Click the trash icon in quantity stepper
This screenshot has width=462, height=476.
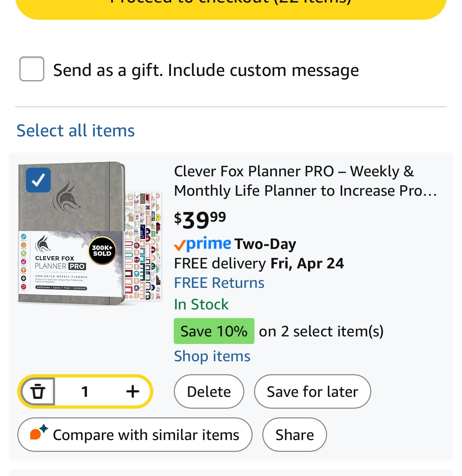(38, 391)
